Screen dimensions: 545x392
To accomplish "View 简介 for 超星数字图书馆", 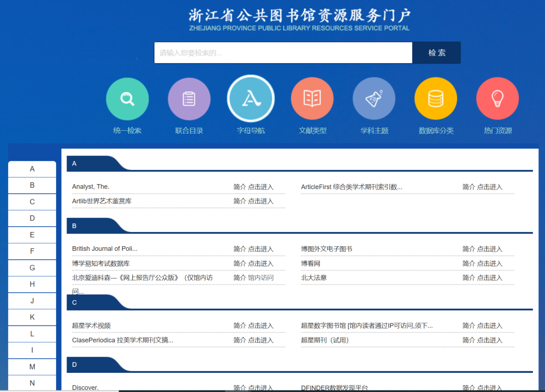I will (468, 326).
